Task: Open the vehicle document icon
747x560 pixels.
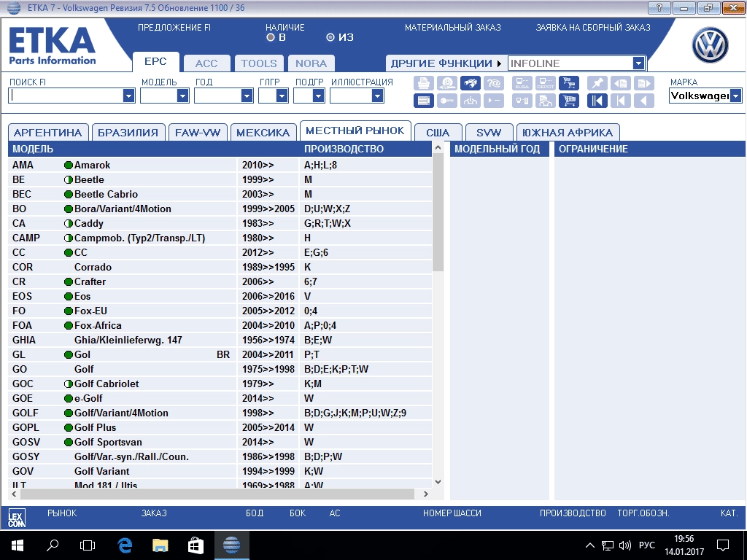Action: click(546, 101)
